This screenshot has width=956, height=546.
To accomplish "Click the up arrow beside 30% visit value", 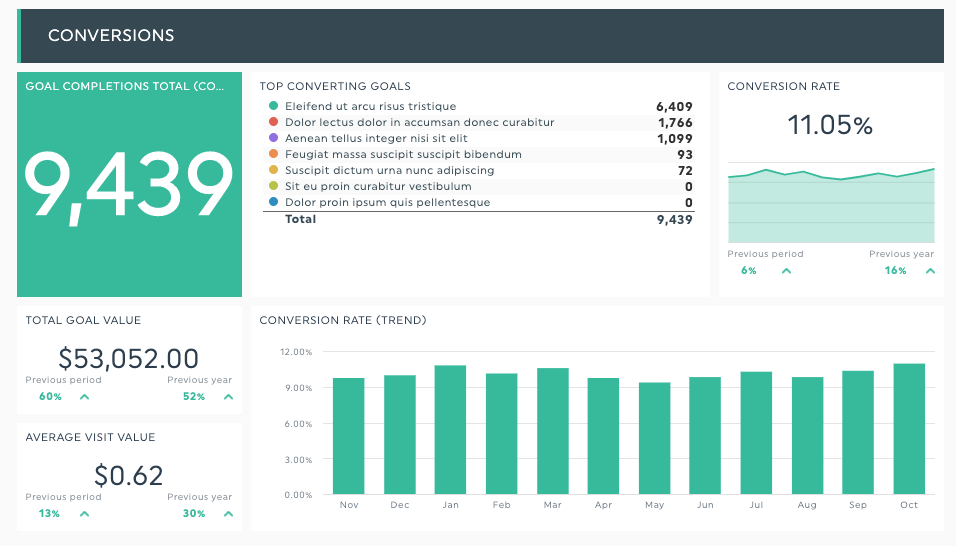I will click(x=228, y=514).
